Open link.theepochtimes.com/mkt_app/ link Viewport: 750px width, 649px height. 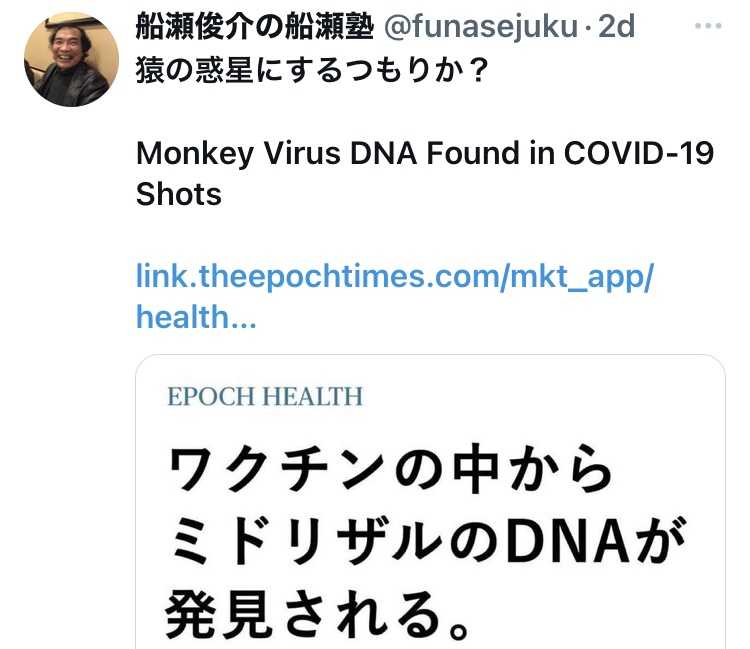tap(394, 277)
